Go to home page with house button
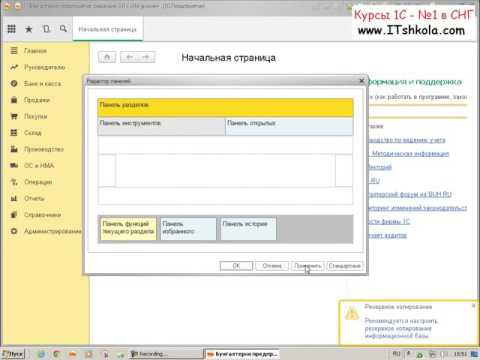 point(107,57)
